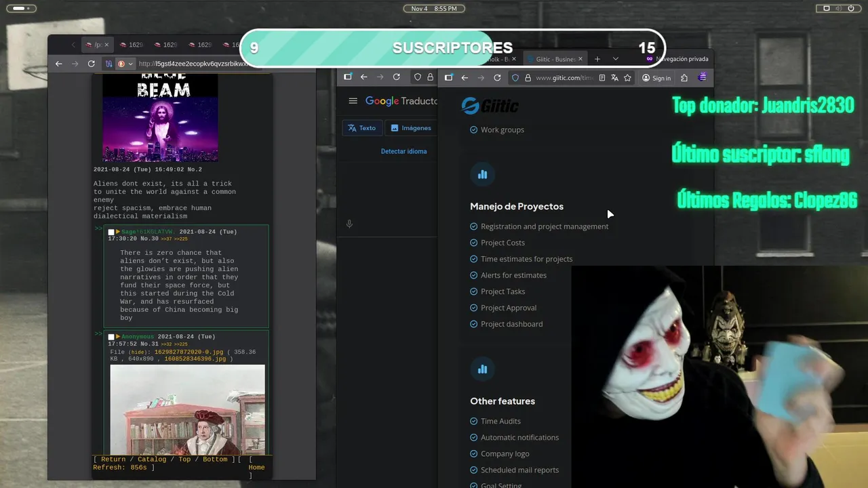Reload the imageboard browser page

point(92,64)
